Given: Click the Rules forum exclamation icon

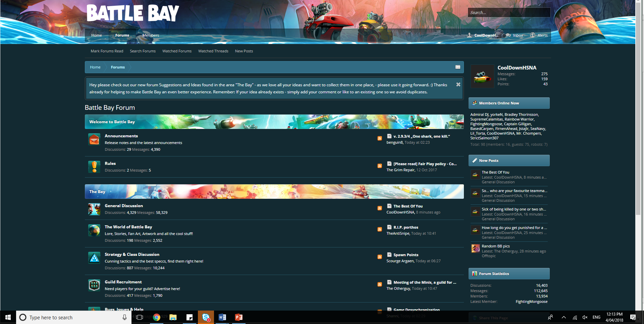Looking at the screenshot, I should coord(94,167).
